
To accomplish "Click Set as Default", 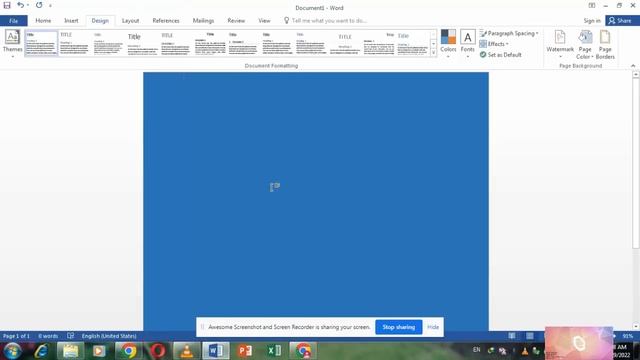I will tap(500, 54).
